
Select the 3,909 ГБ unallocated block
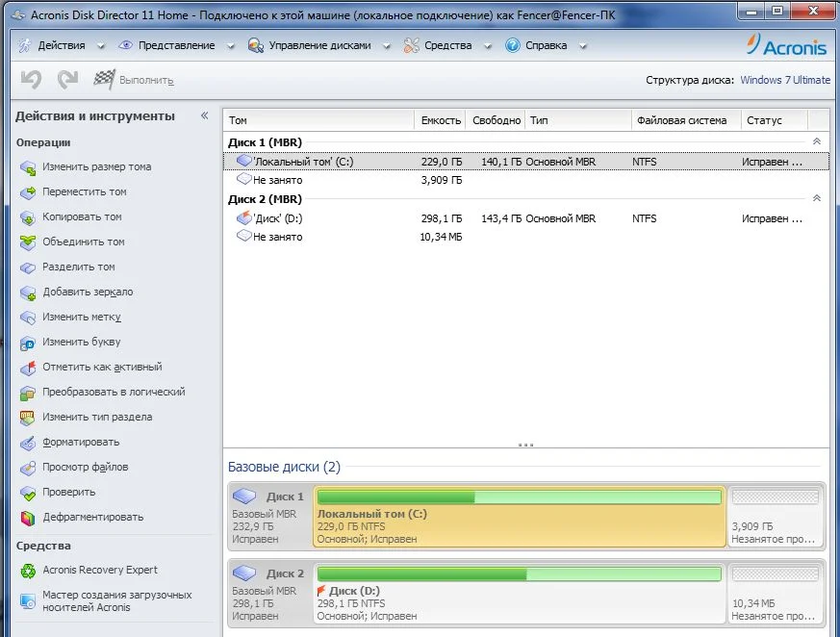coord(776,517)
